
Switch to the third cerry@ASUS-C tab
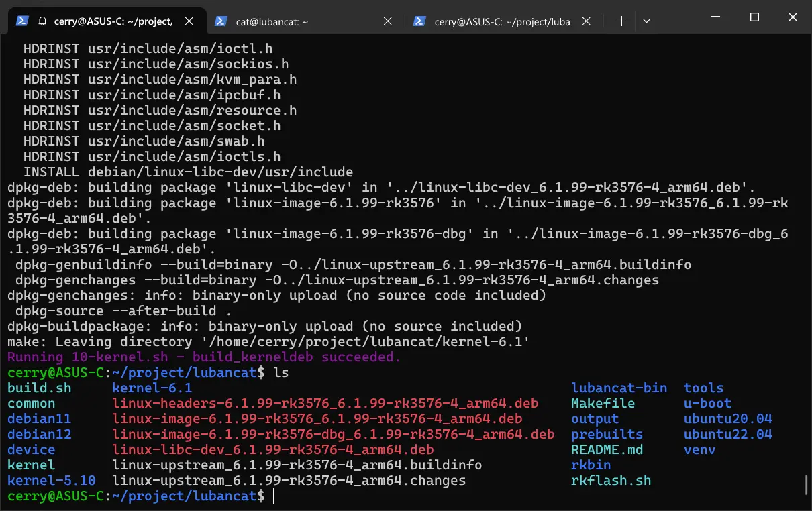pos(501,21)
